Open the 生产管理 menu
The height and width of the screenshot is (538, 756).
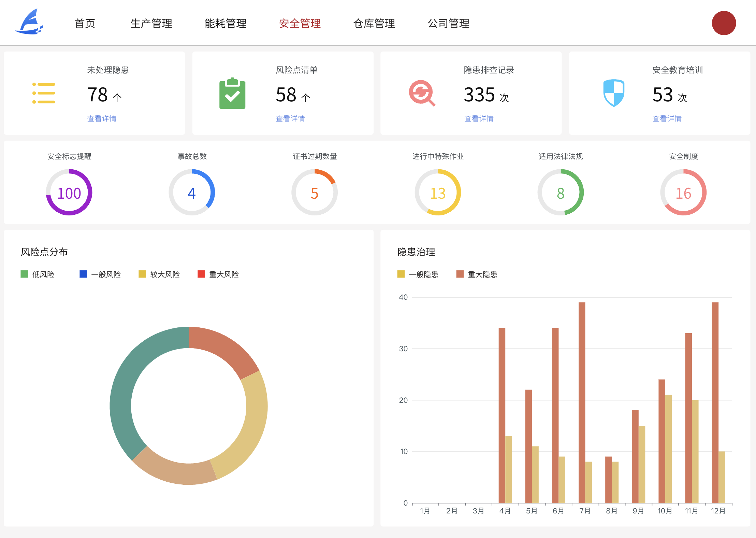click(x=151, y=23)
